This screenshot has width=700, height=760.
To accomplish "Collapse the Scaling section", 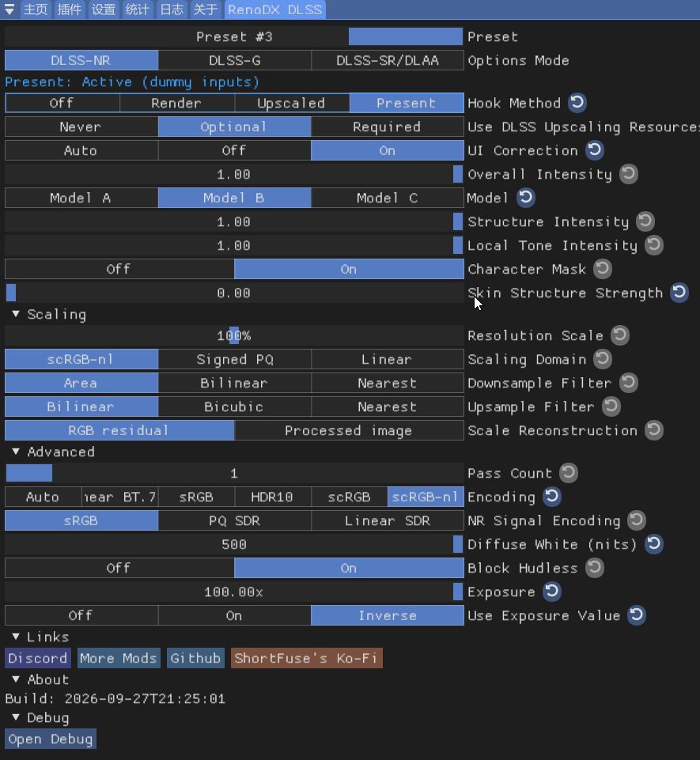I will point(16,314).
